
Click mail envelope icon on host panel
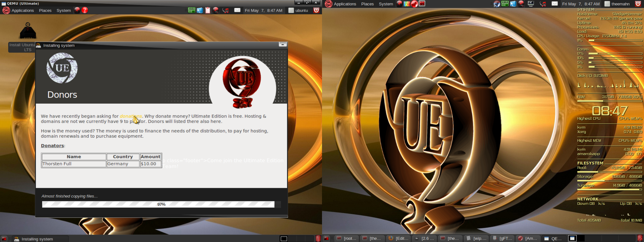tap(555, 3)
